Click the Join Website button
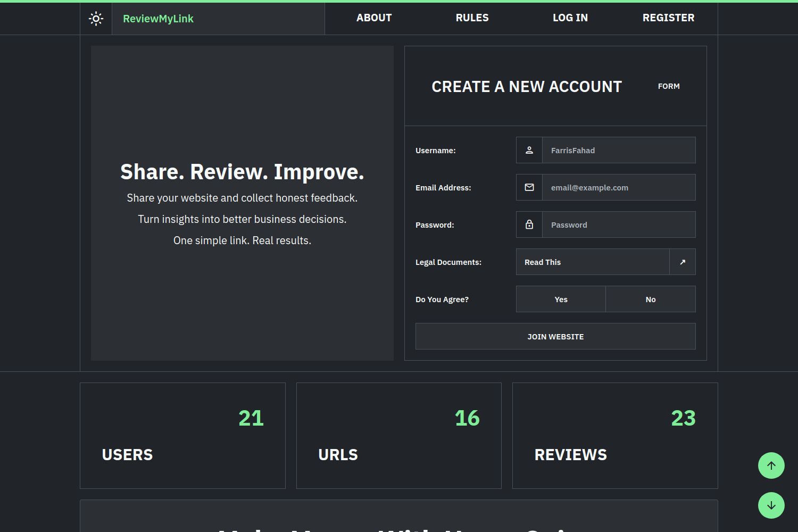The width and height of the screenshot is (798, 532). tap(555, 336)
